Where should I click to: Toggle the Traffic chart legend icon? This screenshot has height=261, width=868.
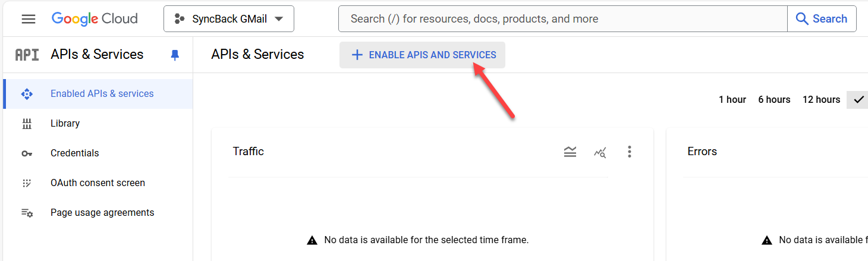(570, 152)
